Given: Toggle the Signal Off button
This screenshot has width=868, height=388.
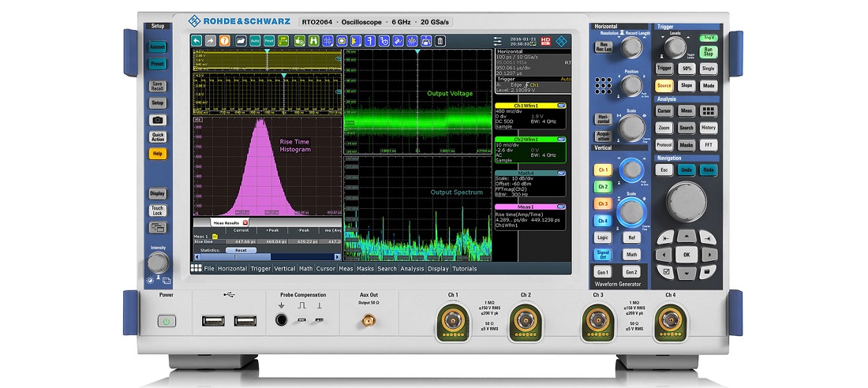Looking at the screenshot, I should [x=603, y=255].
